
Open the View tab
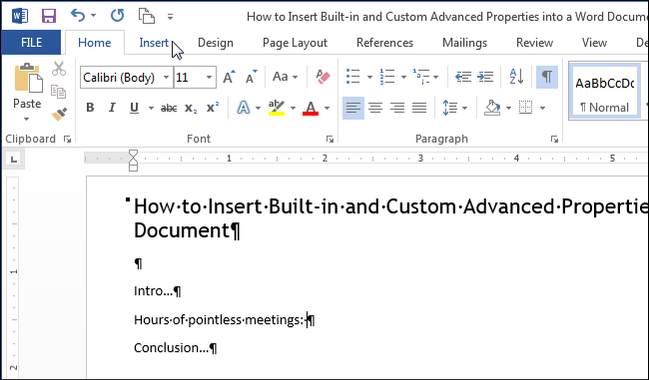(x=594, y=43)
